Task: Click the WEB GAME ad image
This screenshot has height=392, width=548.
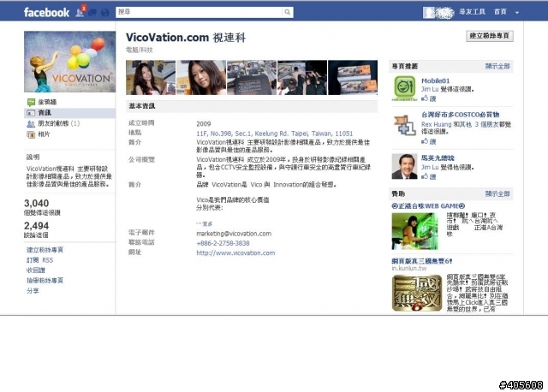Action: click(414, 231)
